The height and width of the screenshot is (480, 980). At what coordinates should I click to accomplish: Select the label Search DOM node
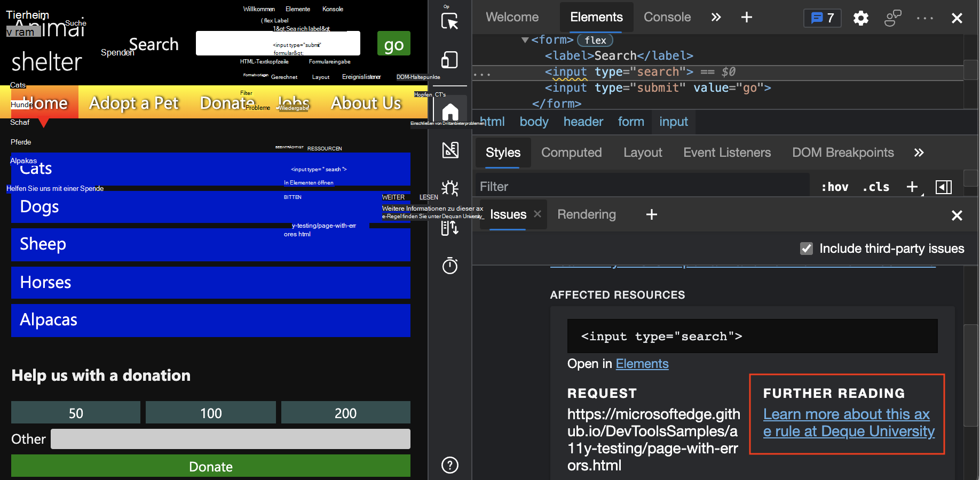(619, 56)
